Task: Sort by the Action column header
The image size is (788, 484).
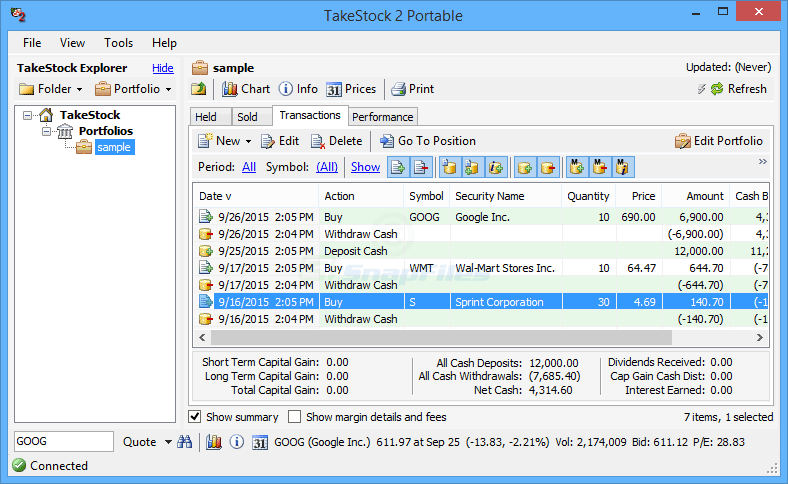Action: click(361, 196)
